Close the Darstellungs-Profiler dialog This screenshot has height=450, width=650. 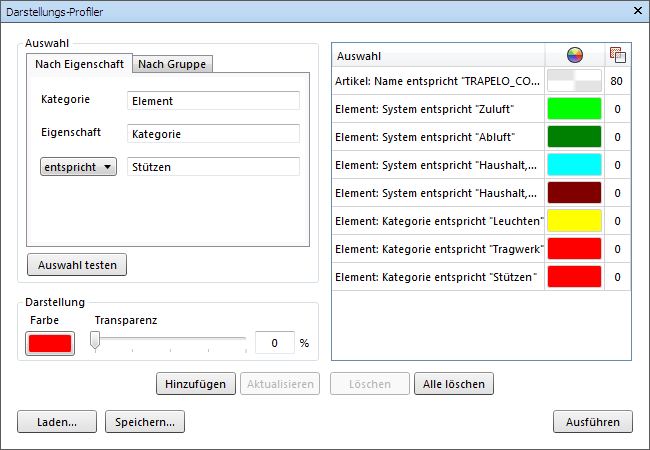(637, 10)
